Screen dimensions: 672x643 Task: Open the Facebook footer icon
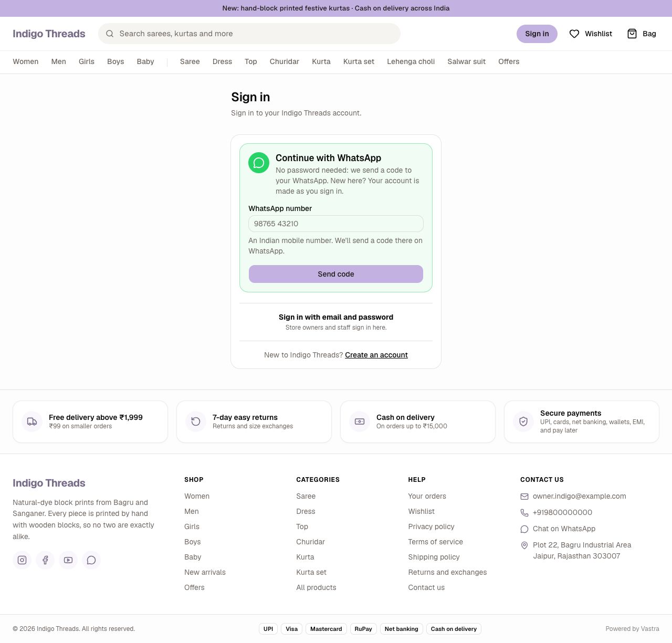tap(45, 560)
